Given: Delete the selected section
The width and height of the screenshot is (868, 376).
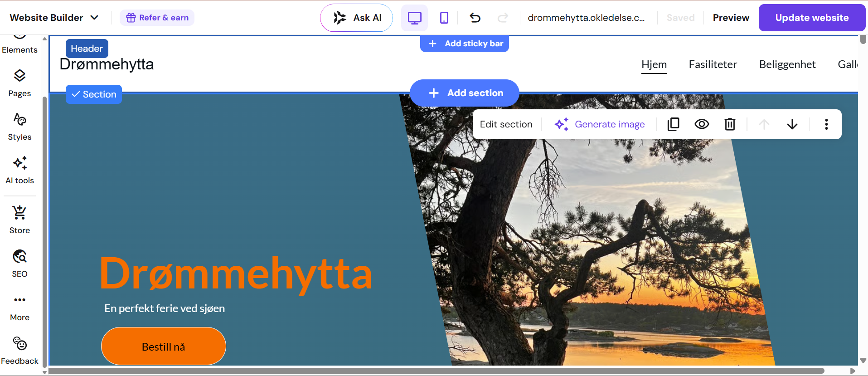Looking at the screenshot, I should 730,124.
